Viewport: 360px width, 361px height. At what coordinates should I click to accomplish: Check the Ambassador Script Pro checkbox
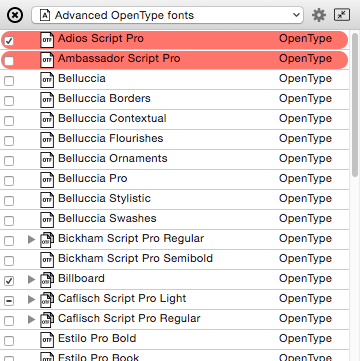coord(9,61)
